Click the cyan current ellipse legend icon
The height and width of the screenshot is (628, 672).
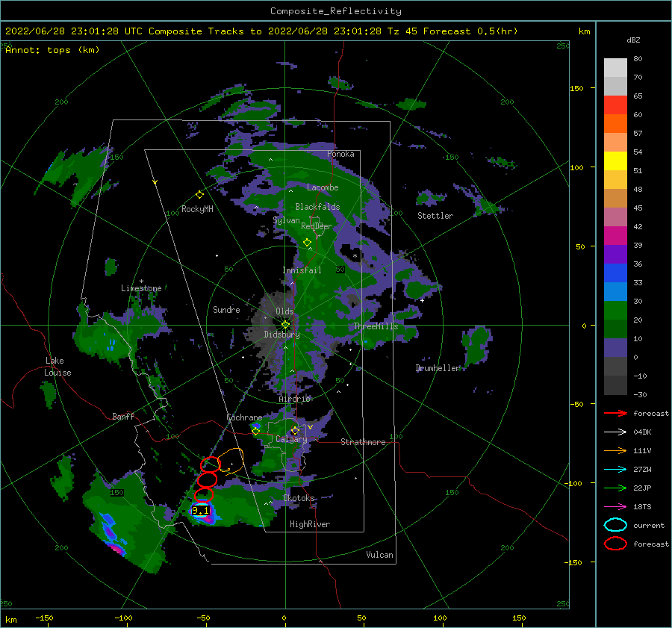coord(615,525)
